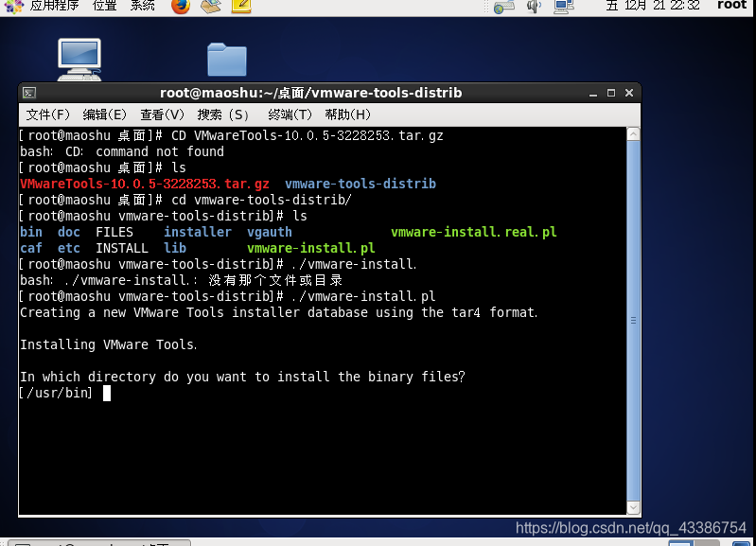
Task: Open the 应用程序 applications menu
Action: pyautogui.click(x=54, y=6)
